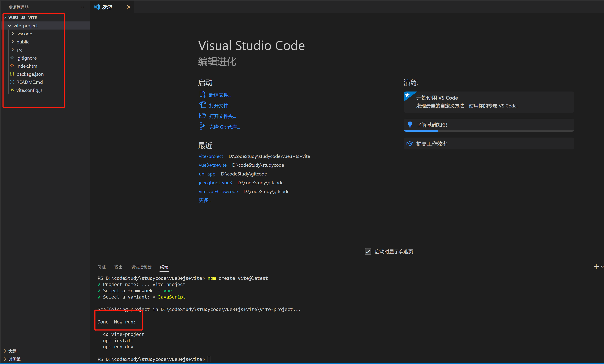The height and width of the screenshot is (364, 604).
Task: Switch to the 调试控制台 panel tab
Action: 141,267
